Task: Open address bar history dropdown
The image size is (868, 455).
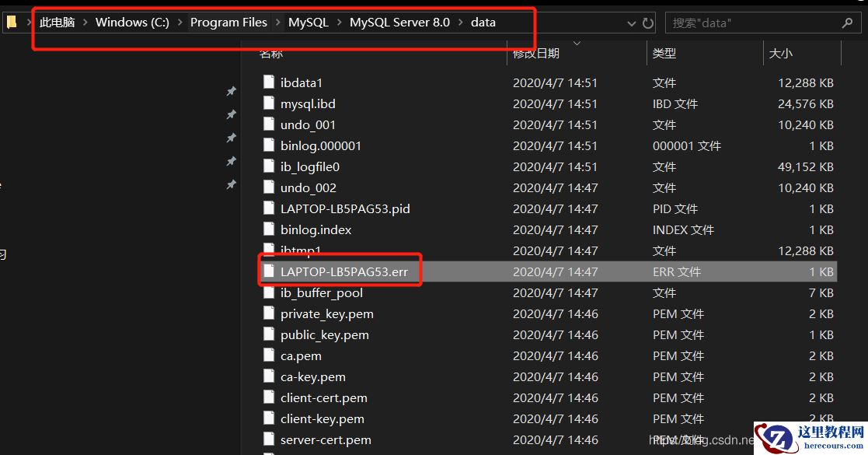Action: coord(632,23)
